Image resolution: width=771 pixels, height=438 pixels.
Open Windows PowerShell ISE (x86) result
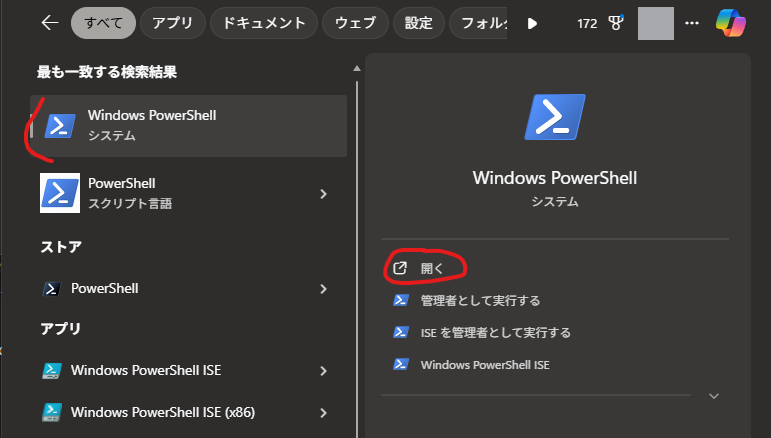click(188, 412)
